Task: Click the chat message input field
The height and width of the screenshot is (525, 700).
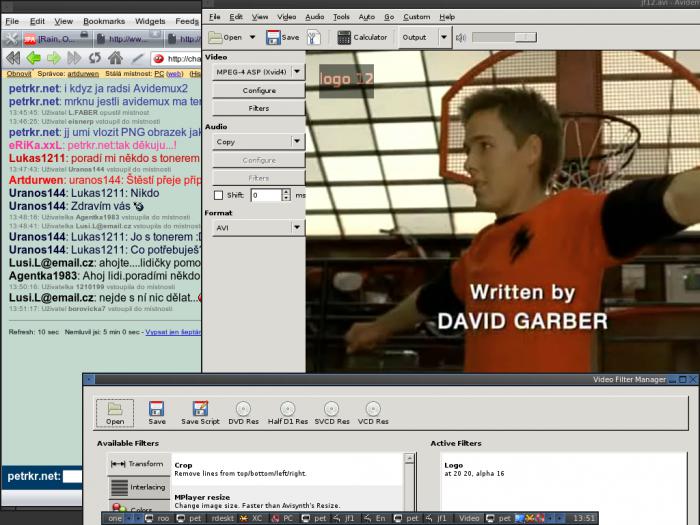Action: point(72,476)
